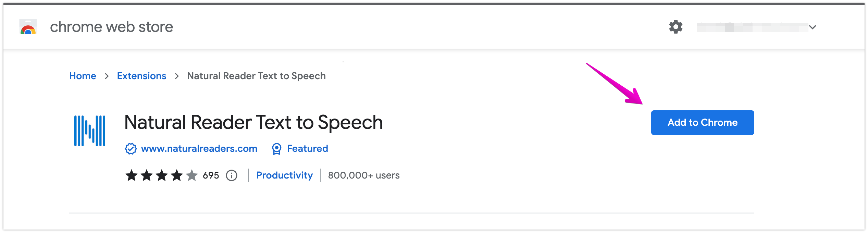Click the blurred account email field
The height and width of the screenshot is (233, 868).
pos(752,27)
